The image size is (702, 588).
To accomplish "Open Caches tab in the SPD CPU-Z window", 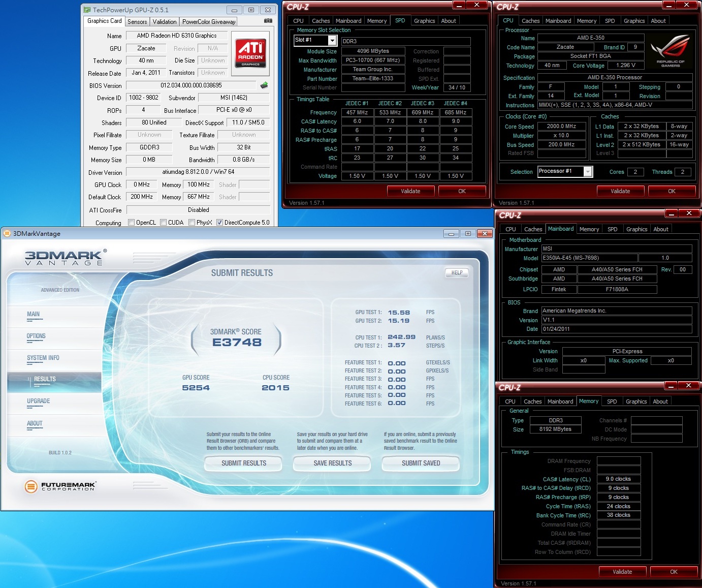I will tap(321, 21).
